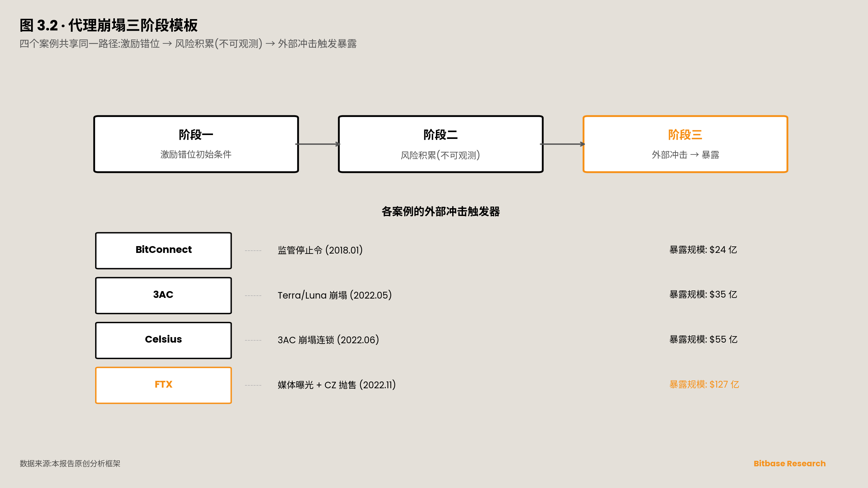Click the 阶段一 stage box
The height and width of the screenshot is (488, 868).
(x=196, y=144)
